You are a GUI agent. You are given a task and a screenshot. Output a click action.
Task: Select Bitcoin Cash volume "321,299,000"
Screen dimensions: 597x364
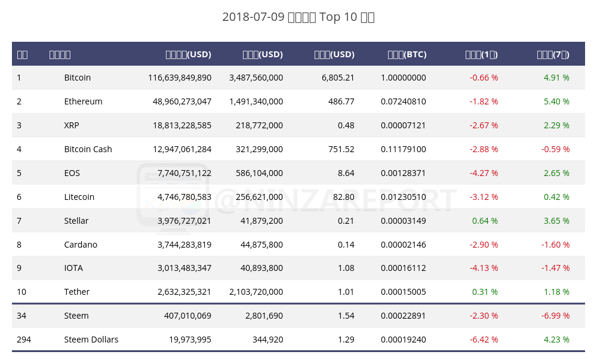259,149
